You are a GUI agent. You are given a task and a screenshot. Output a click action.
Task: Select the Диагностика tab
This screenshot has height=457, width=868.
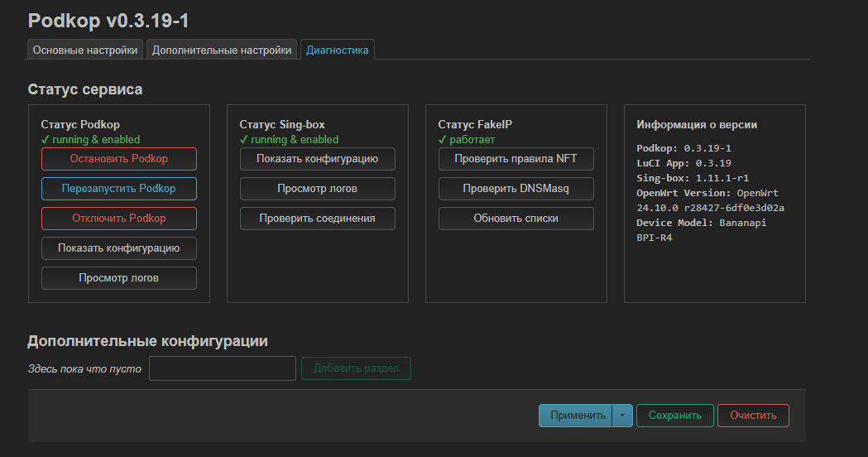point(337,50)
